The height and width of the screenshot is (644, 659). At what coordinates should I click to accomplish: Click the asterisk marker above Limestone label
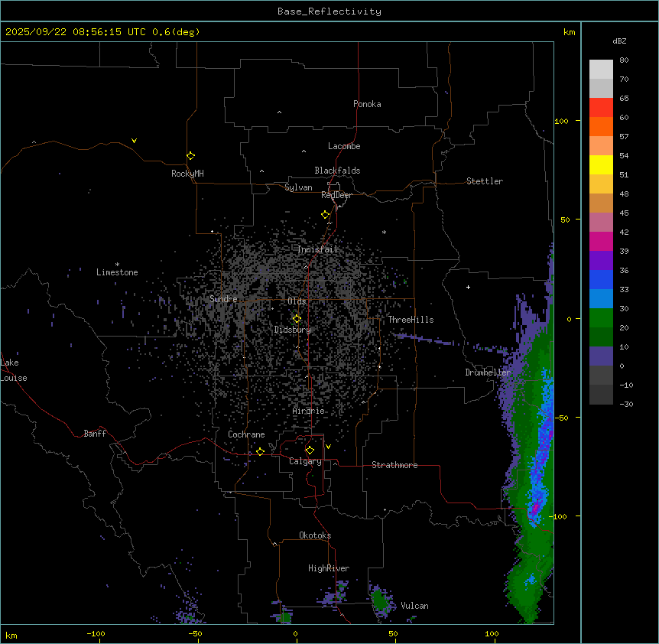[117, 264]
